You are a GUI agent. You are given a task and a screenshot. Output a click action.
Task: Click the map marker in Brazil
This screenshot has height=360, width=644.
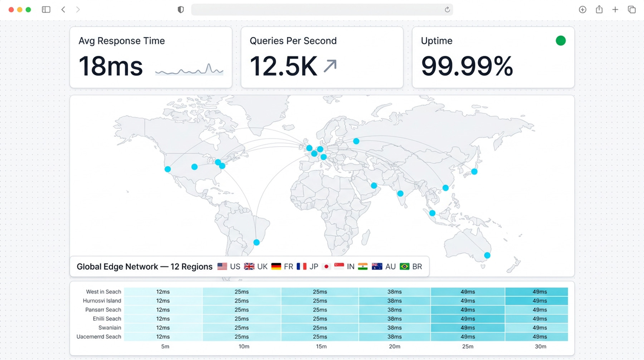click(x=257, y=243)
